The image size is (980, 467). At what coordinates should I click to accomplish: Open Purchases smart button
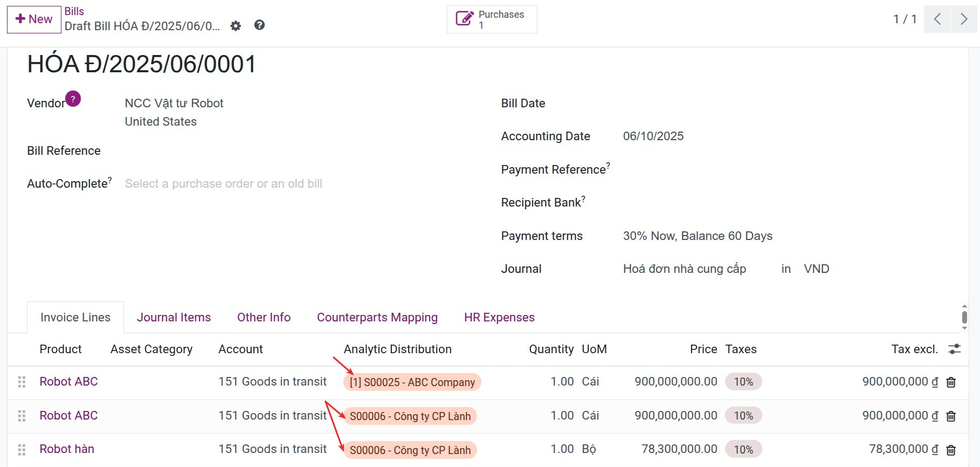tap(492, 19)
